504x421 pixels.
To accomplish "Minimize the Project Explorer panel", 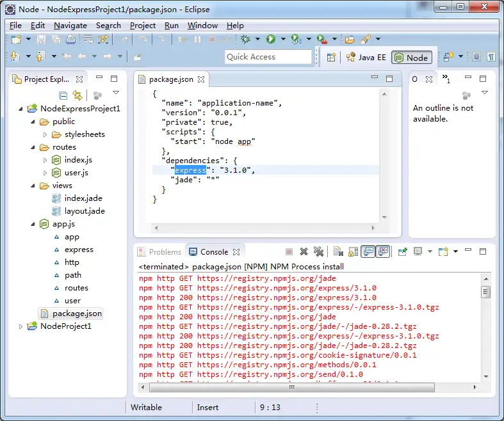I will pos(99,77).
